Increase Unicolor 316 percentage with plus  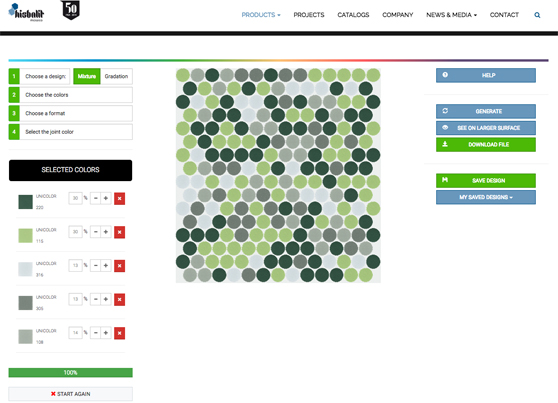[106, 266]
